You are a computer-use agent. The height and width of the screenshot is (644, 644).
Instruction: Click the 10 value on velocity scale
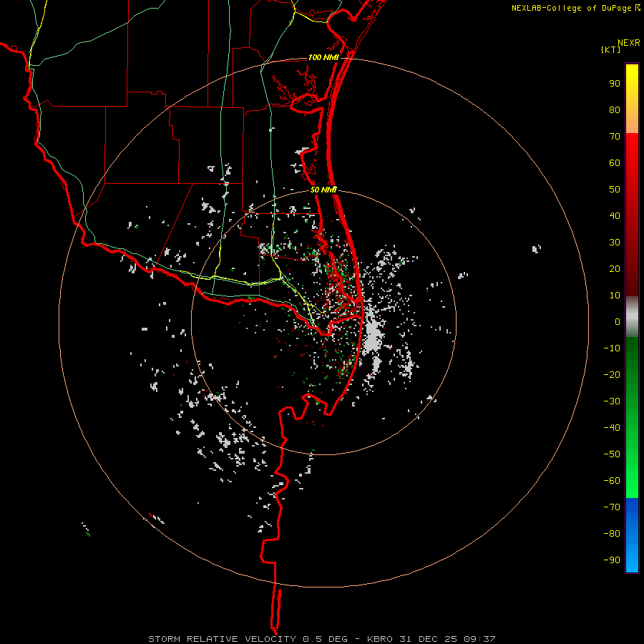(x=615, y=296)
